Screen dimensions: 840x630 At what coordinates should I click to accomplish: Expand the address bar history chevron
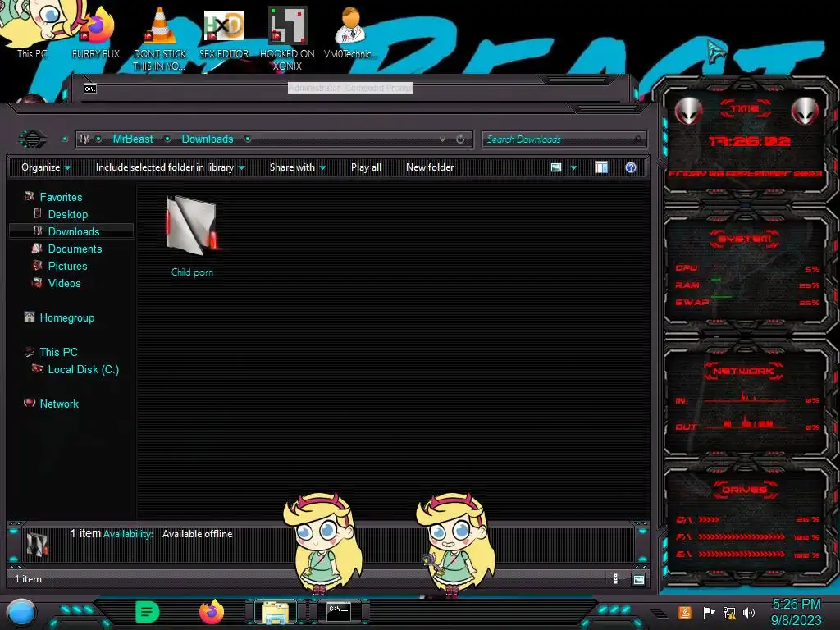coord(442,139)
